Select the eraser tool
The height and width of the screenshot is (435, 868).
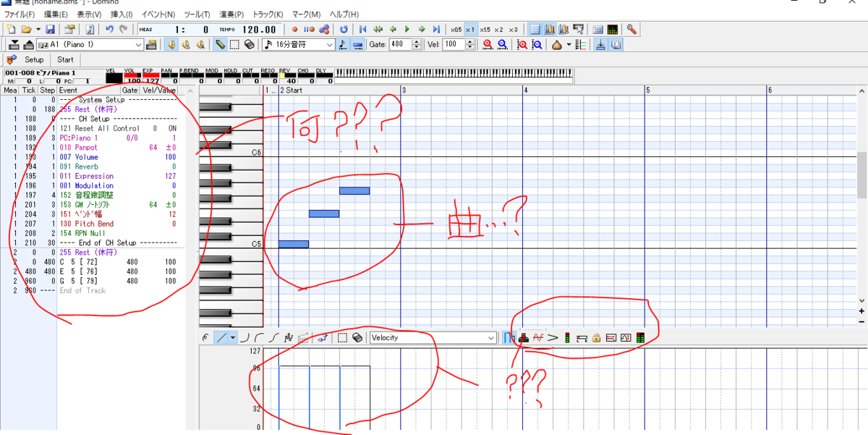[249, 45]
